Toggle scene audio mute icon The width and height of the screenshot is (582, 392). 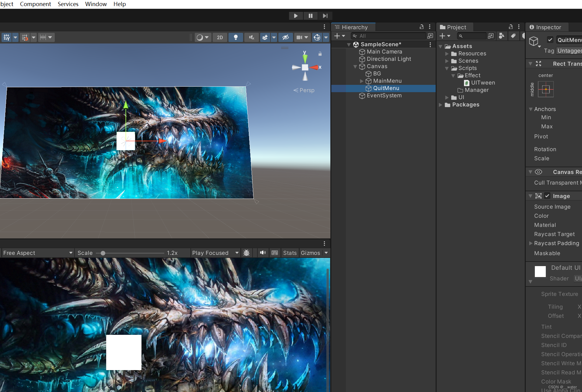click(x=251, y=37)
